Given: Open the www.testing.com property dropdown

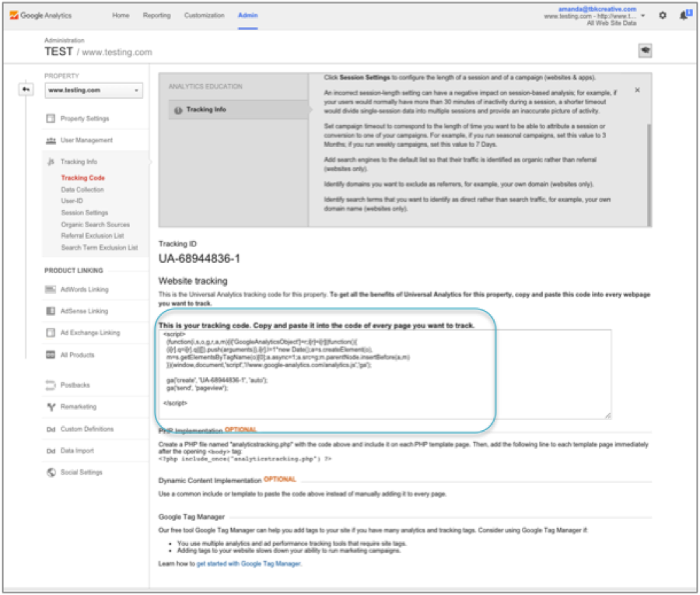Looking at the screenshot, I should (94, 90).
